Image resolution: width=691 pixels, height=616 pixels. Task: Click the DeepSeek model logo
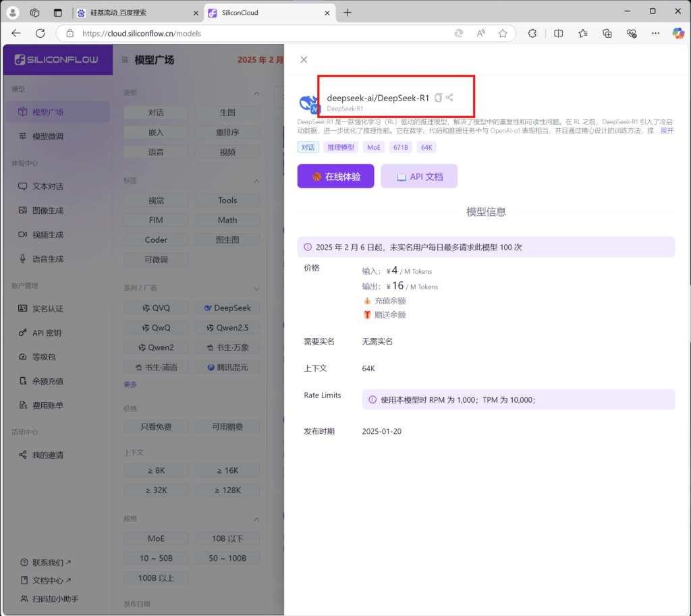tap(309, 103)
